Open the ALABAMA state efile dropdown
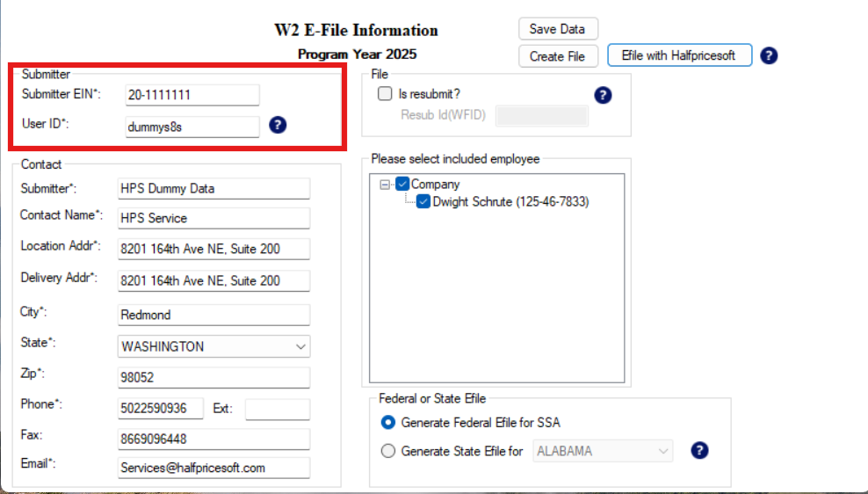Viewport: 868px width, 494px height. (x=603, y=451)
